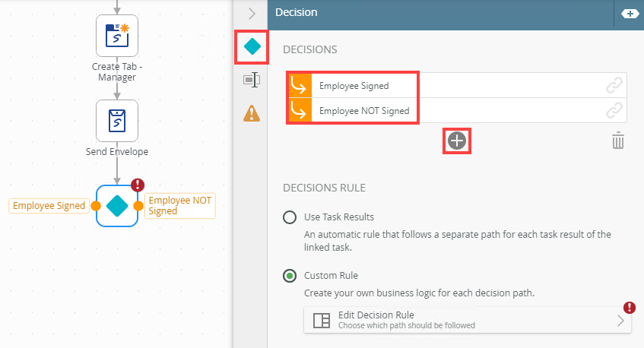Toggle the panel pin button in header
Viewport: 644px width, 348px height.
coord(630,13)
